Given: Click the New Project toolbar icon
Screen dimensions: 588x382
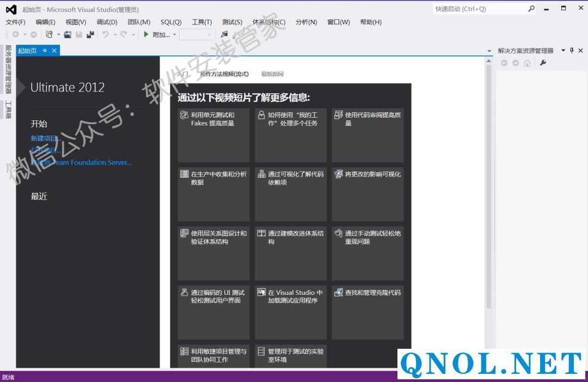Looking at the screenshot, I should (x=49, y=34).
